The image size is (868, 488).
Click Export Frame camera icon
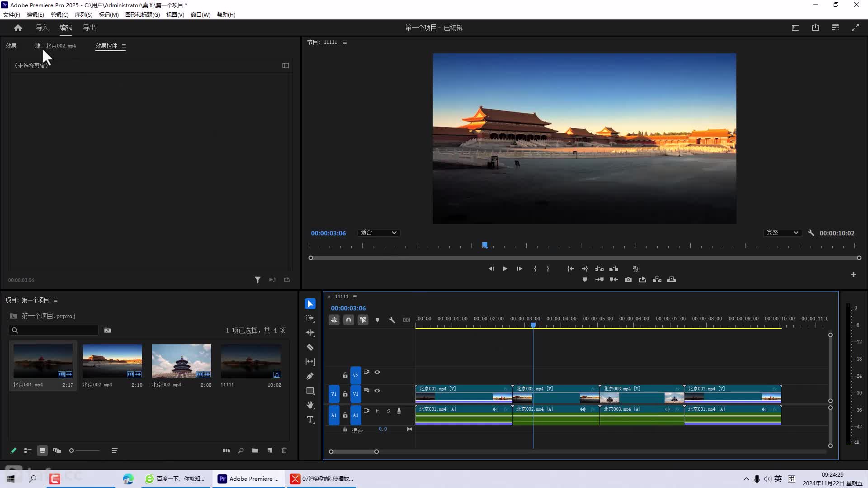tap(628, 280)
